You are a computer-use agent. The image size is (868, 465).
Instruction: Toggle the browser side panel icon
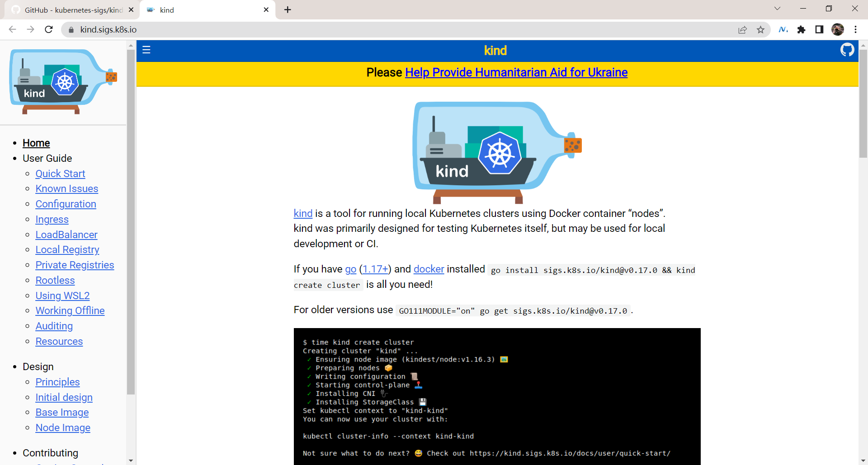point(819,29)
